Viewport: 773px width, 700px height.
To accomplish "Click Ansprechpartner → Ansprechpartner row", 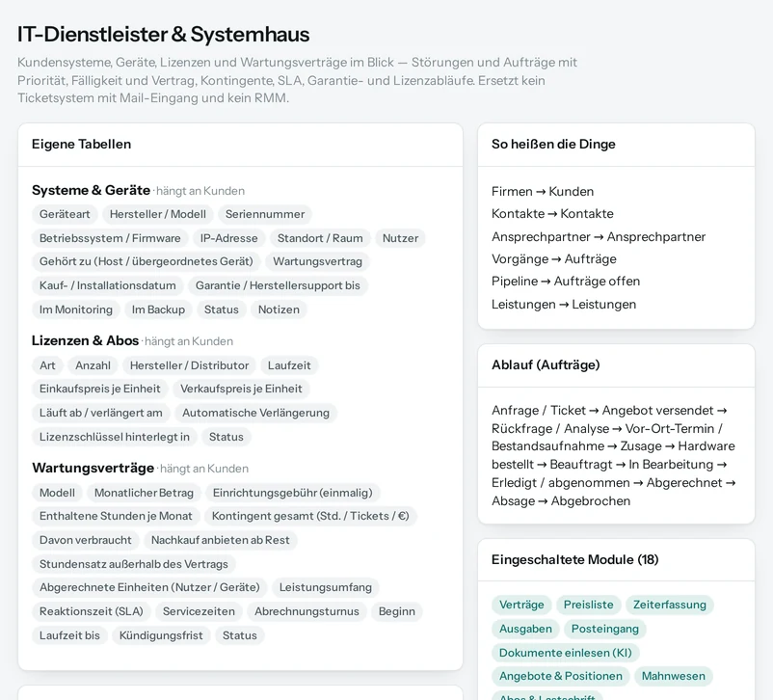I will (599, 237).
